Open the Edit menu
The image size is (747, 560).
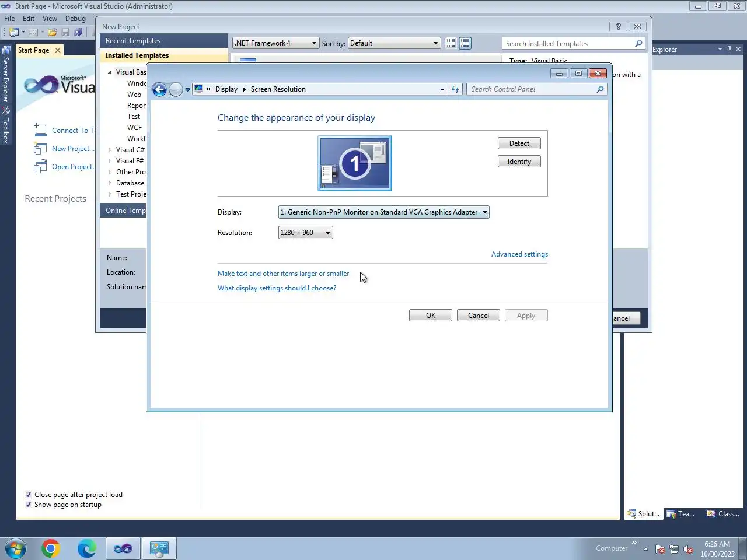coord(29,19)
